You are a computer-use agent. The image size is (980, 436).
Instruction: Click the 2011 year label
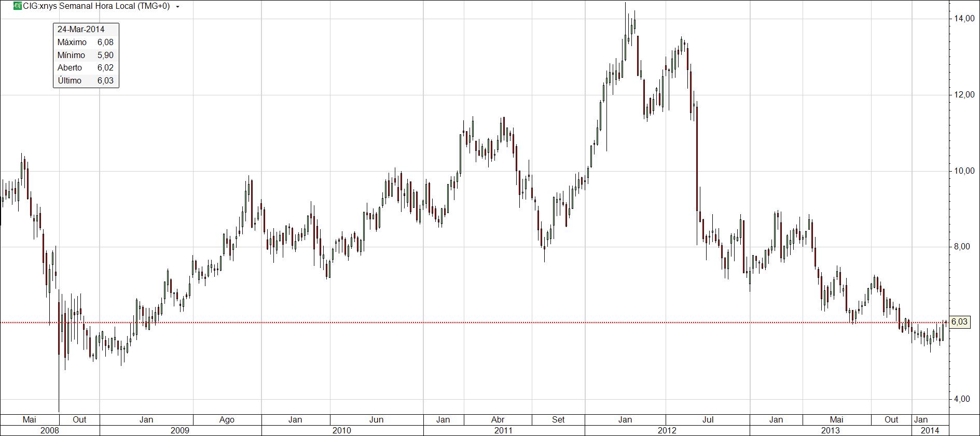click(503, 430)
